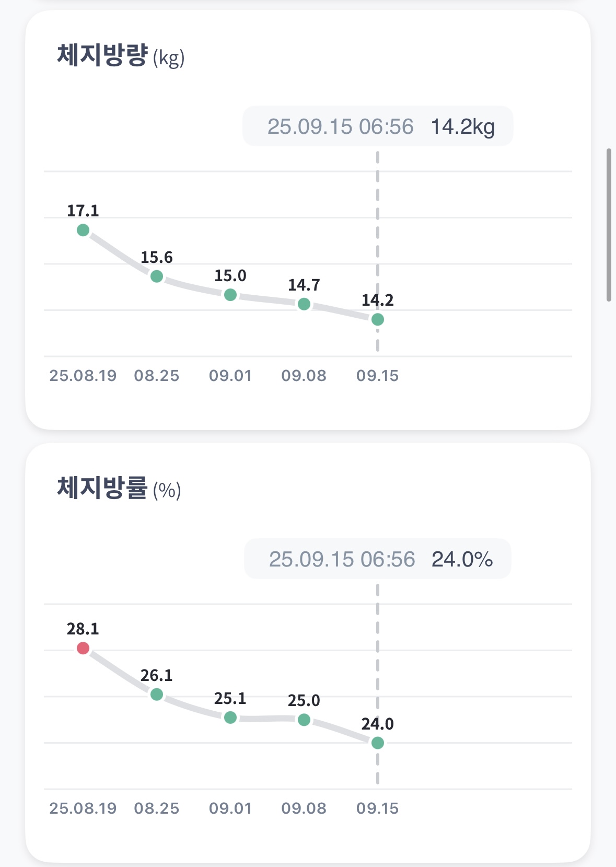Click the 체지방률 (%) chart title
The height and width of the screenshot is (867, 616).
[119, 489]
